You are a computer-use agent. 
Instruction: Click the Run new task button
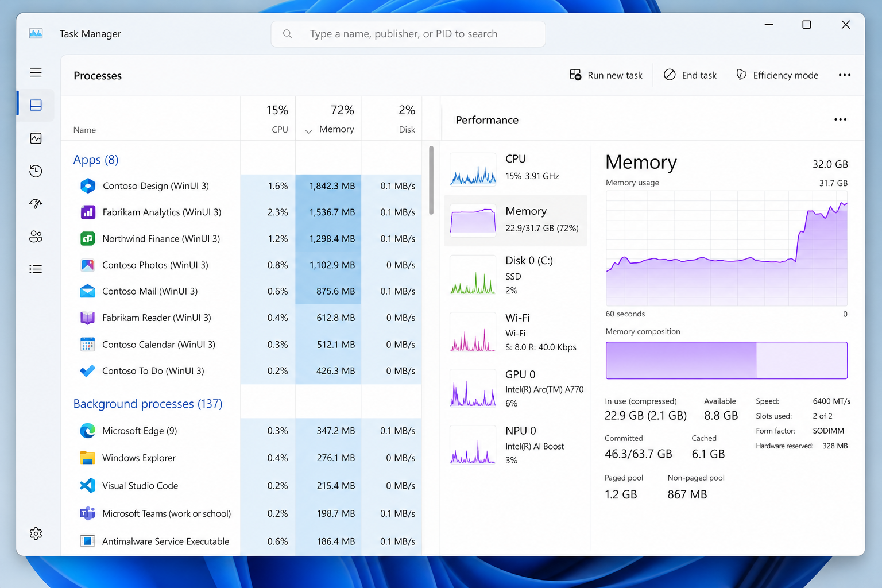point(606,75)
